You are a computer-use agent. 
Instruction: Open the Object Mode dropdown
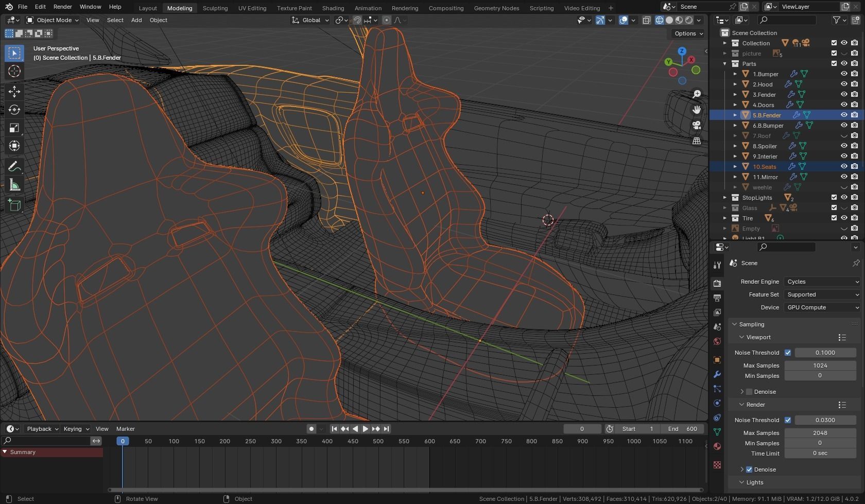click(53, 20)
